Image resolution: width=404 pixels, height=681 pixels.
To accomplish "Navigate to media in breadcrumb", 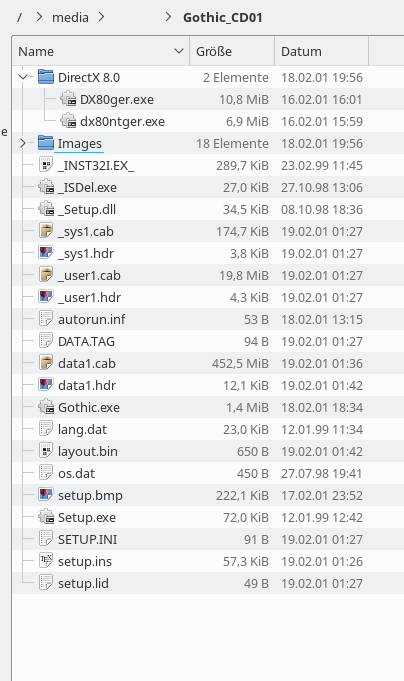I will [70, 17].
